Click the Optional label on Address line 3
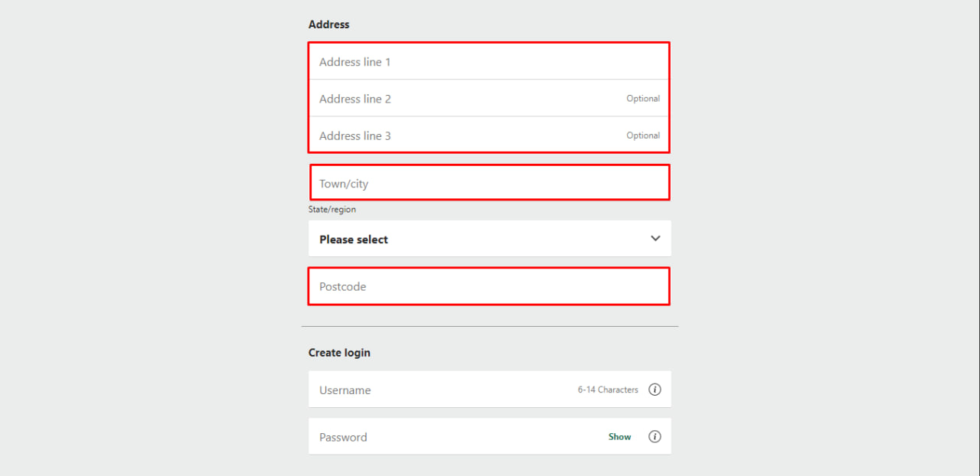The width and height of the screenshot is (980, 476). tap(643, 135)
